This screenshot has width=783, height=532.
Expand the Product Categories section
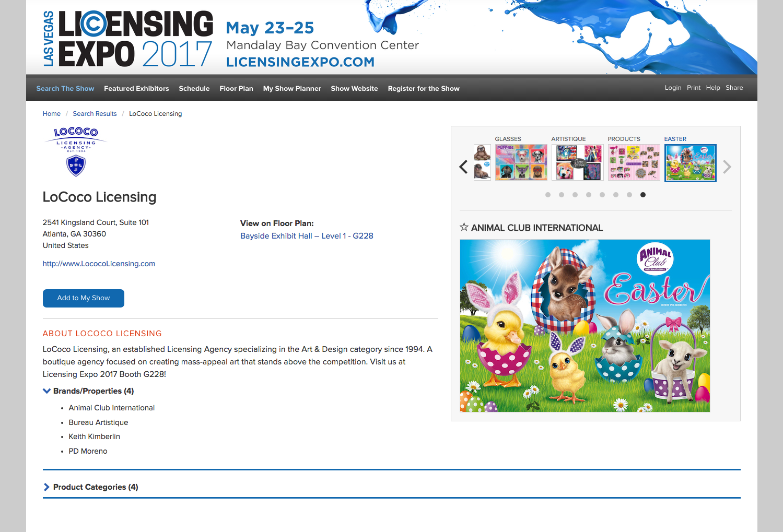[x=47, y=487]
